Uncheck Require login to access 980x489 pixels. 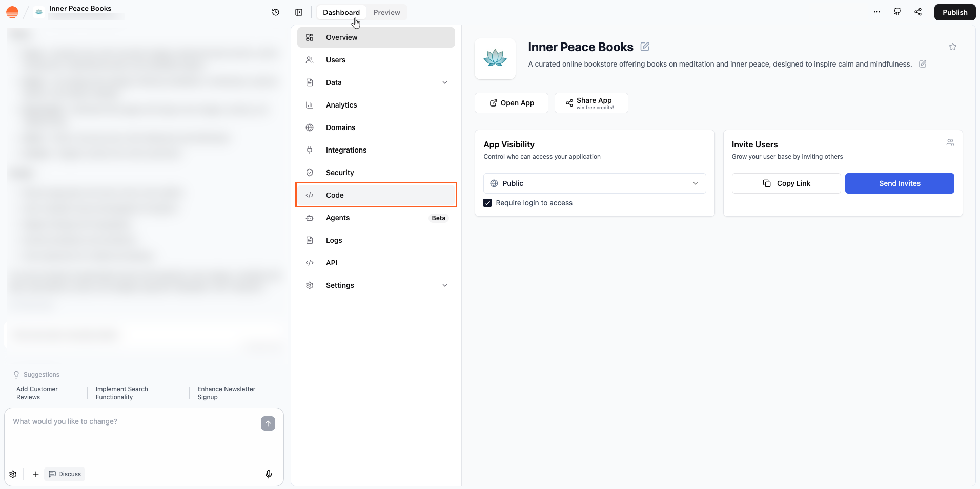486,202
